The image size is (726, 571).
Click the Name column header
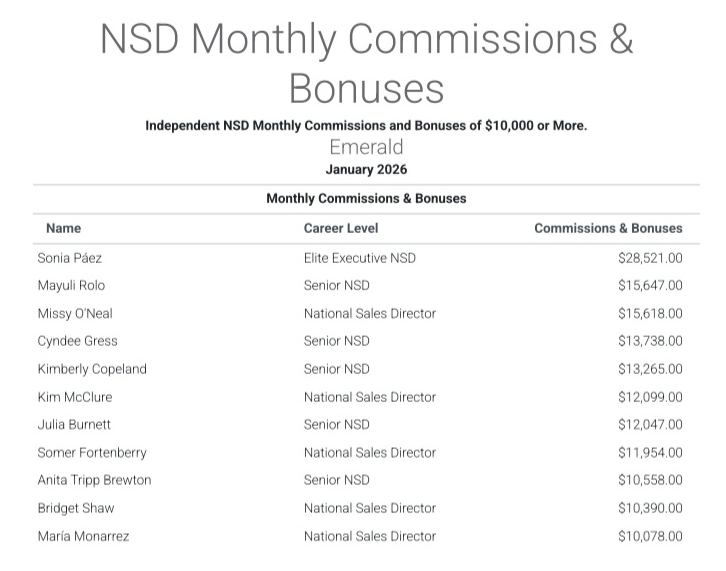(64, 228)
